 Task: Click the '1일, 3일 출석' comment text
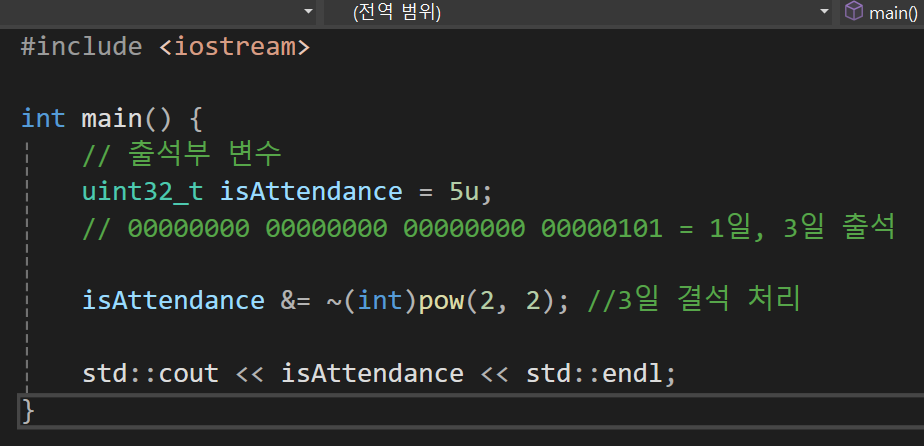803,227
